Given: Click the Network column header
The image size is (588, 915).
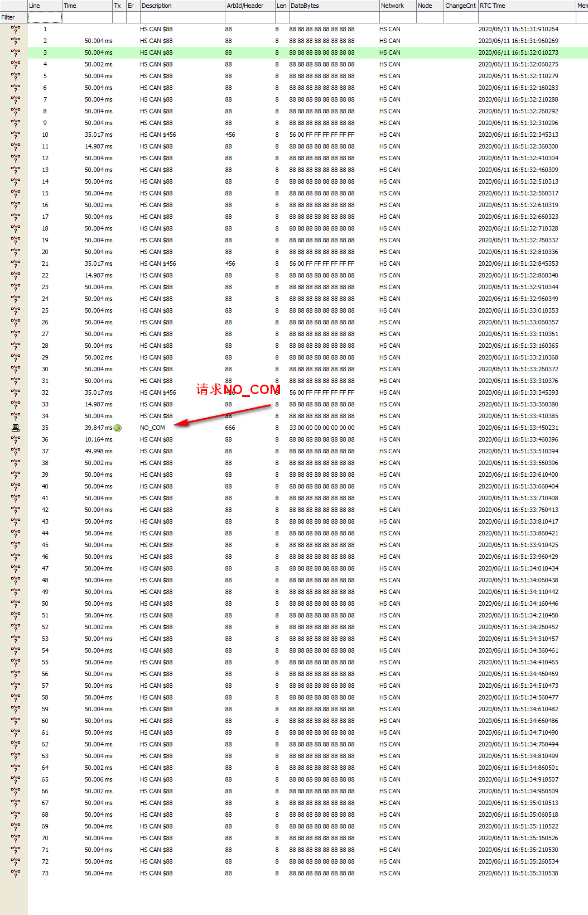Looking at the screenshot, I should click(397, 6).
